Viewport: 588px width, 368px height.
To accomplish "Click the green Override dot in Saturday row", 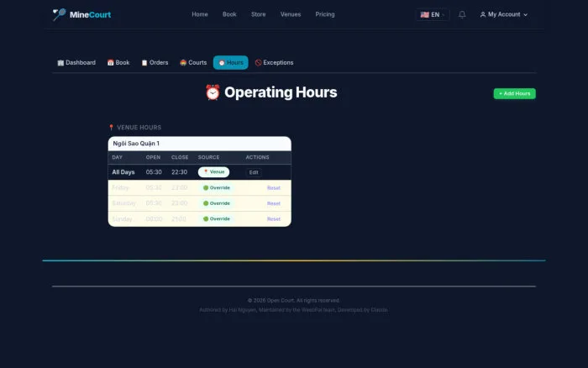I will (x=206, y=203).
